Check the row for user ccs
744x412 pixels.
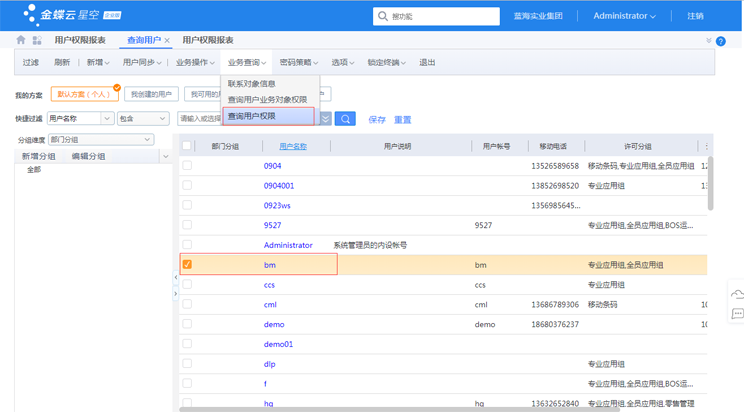click(x=187, y=284)
